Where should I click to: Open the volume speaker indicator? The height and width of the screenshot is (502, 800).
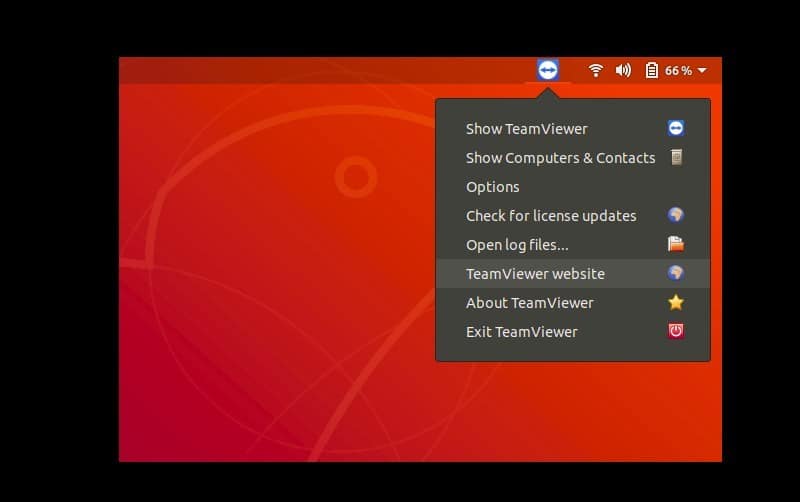tap(623, 70)
